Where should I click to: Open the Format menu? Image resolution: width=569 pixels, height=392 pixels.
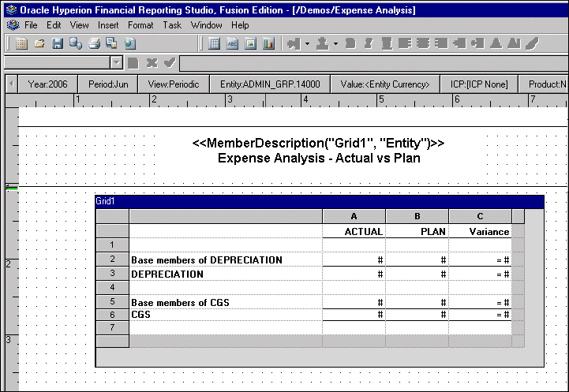pos(140,25)
